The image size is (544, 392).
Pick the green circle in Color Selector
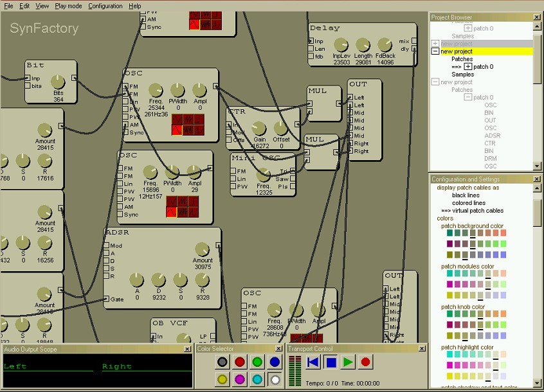(257, 362)
